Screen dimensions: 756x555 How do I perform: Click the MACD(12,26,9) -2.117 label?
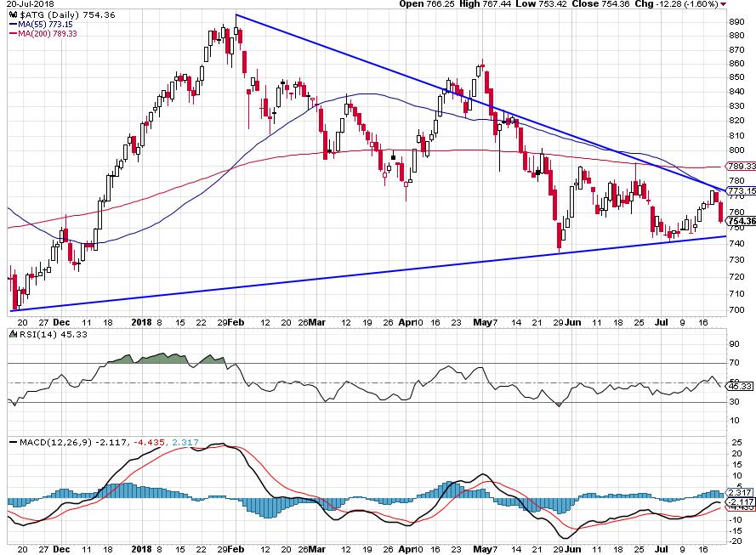[73, 442]
